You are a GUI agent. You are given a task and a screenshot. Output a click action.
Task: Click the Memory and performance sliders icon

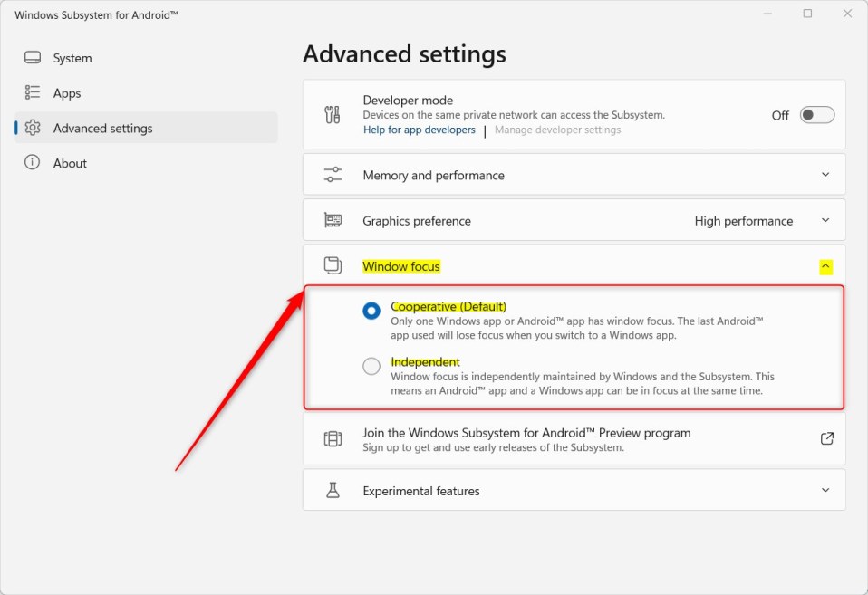(x=333, y=174)
